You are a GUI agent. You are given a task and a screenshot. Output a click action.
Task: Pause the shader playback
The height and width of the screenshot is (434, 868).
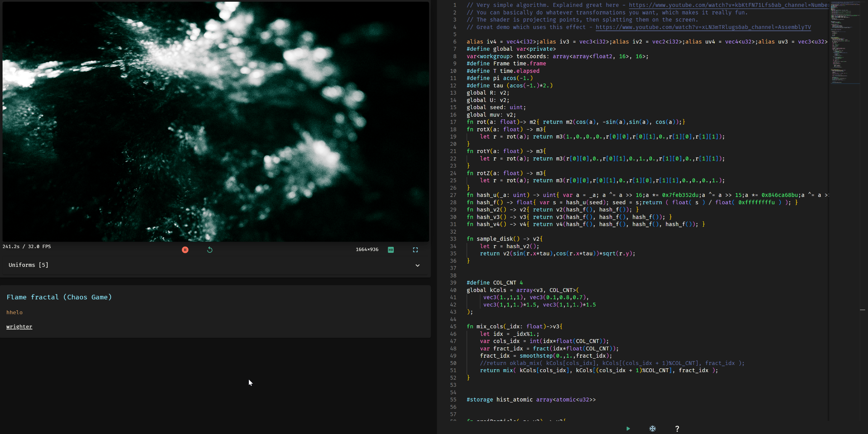pyautogui.click(x=185, y=250)
